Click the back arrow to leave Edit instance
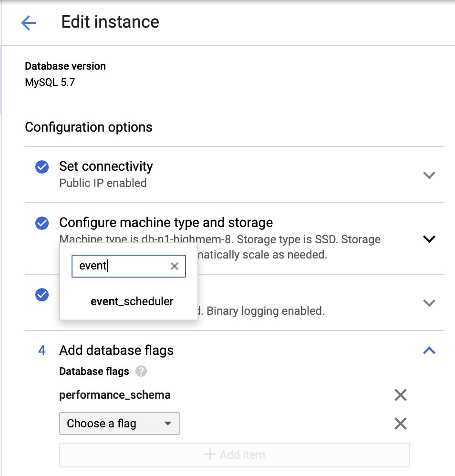 (x=29, y=22)
